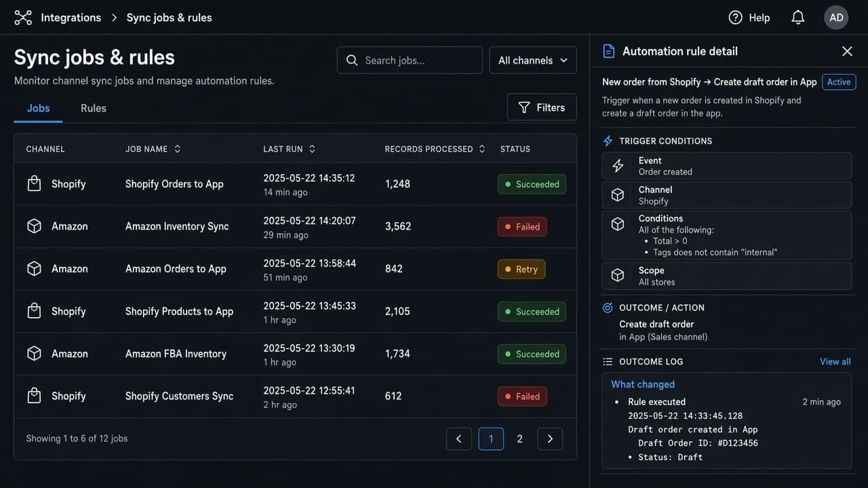Open the All channels dropdown

click(x=533, y=60)
